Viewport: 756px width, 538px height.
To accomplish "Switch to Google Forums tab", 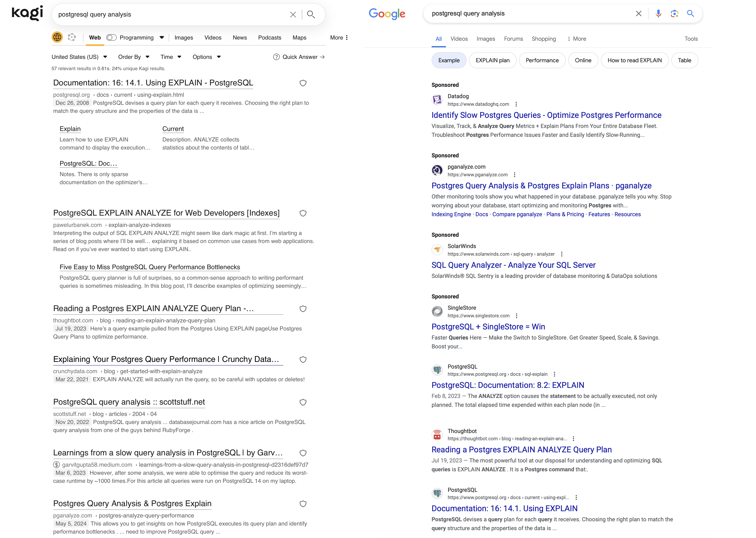I will [x=513, y=39].
